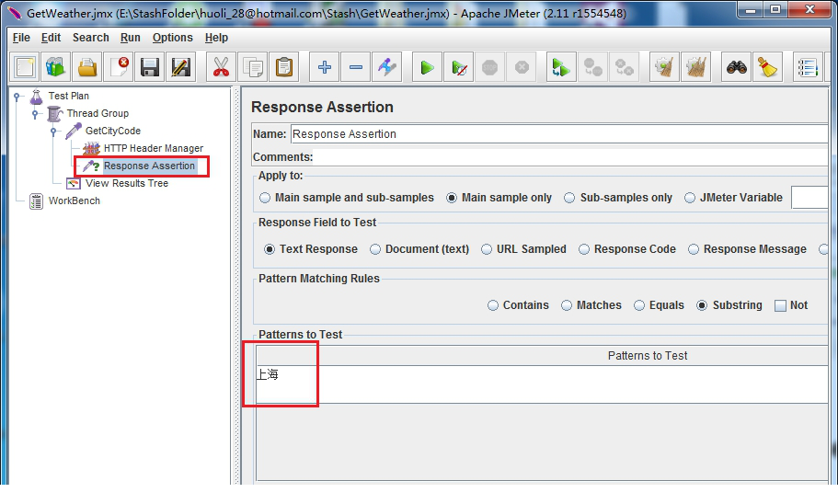Open the File menu

pyautogui.click(x=21, y=38)
